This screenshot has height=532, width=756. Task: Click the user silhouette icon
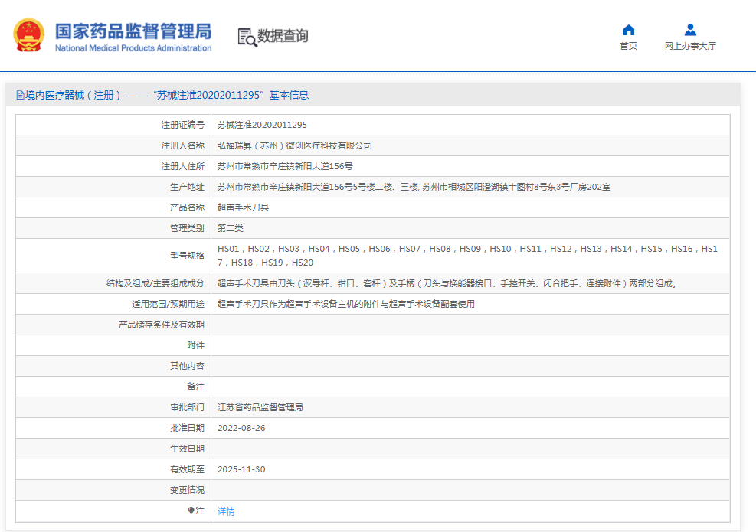[690, 30]
